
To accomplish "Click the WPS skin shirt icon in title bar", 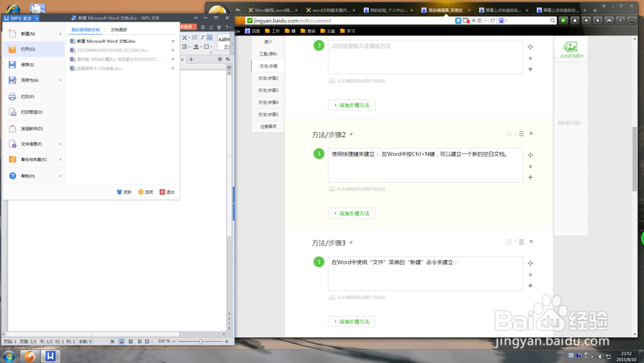I will (x=219, y=27).
